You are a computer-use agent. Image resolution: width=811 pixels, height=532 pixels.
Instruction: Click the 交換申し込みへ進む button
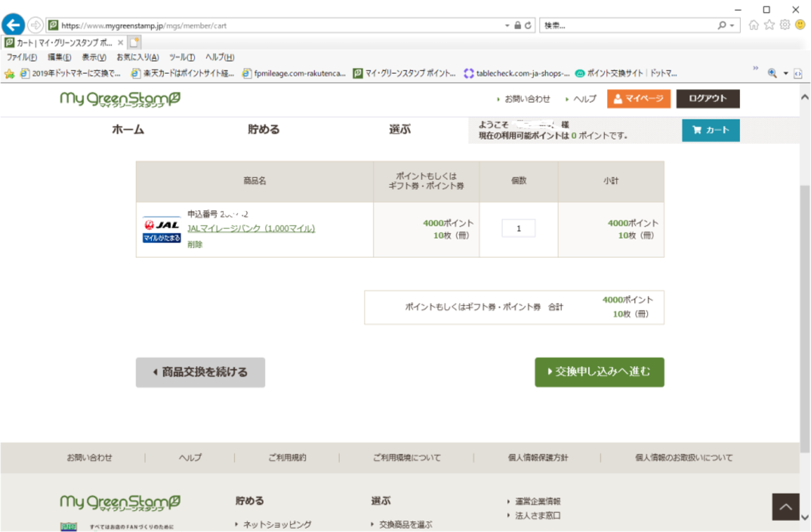click(x=599, y=372)
